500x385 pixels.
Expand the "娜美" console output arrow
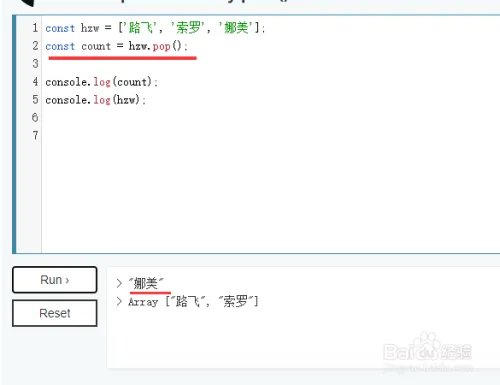pyautogui.click(x=119, y=283)
